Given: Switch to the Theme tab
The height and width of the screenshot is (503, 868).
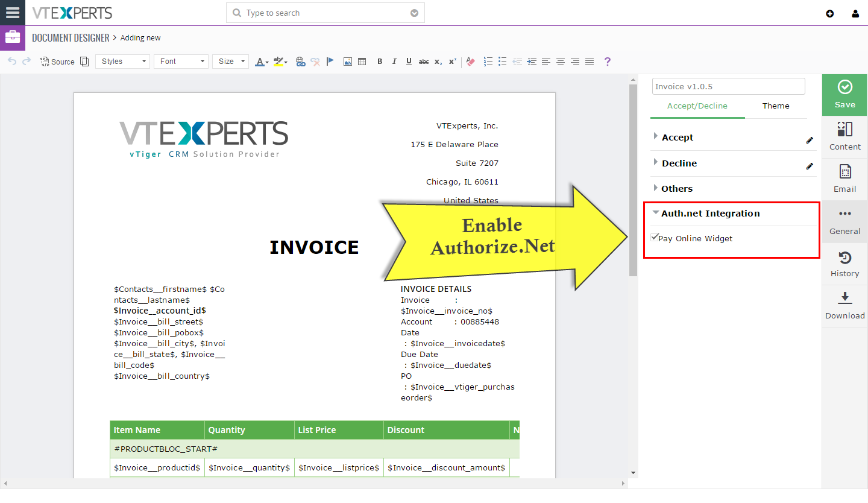Looking at the screenshot, I should click(776, 106).
